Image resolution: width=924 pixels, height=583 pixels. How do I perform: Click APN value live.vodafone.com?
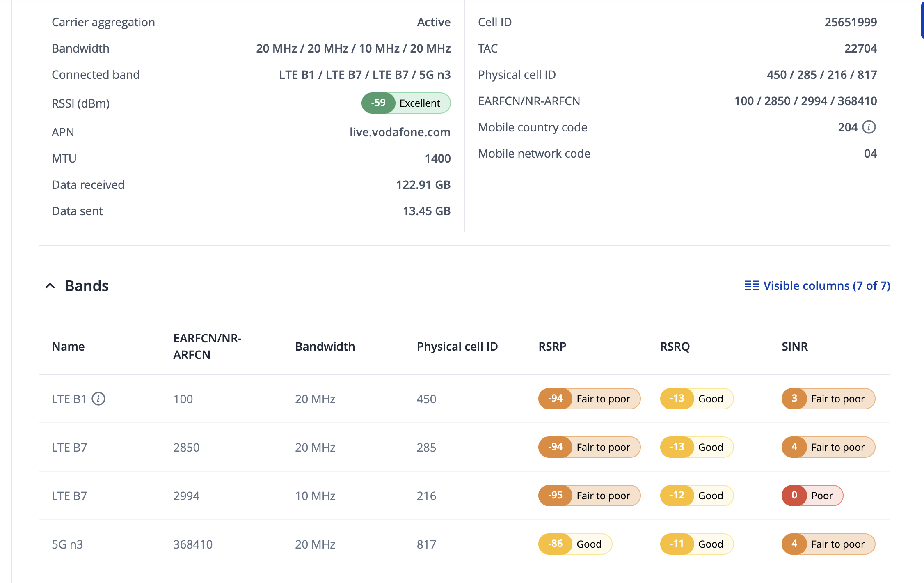tap(400, 132)
